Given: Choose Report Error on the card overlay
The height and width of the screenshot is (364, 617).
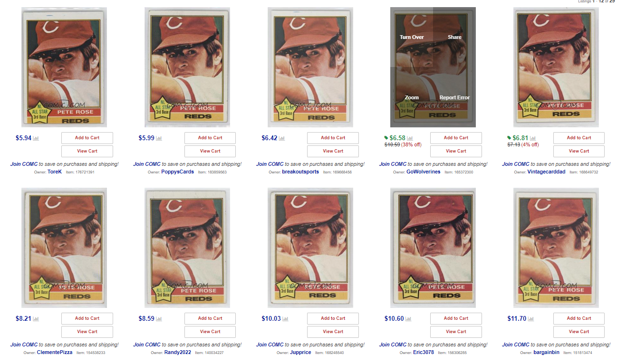Looking at the screenshot, I should click(454, 97).
